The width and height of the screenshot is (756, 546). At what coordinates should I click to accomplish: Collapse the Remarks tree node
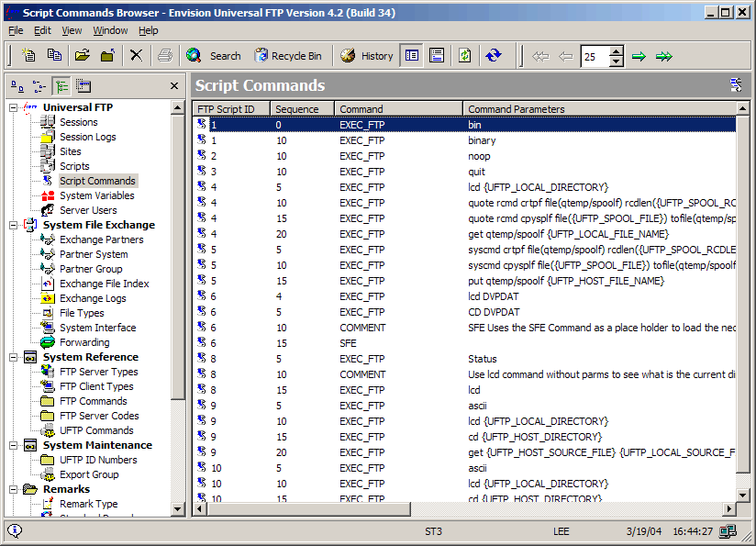click(x=14, y=489)
